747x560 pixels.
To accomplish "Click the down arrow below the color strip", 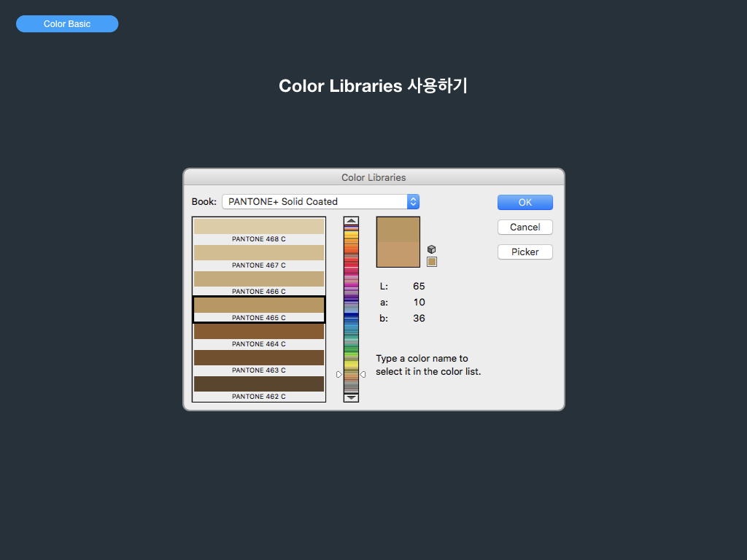I will pos(352,397).
